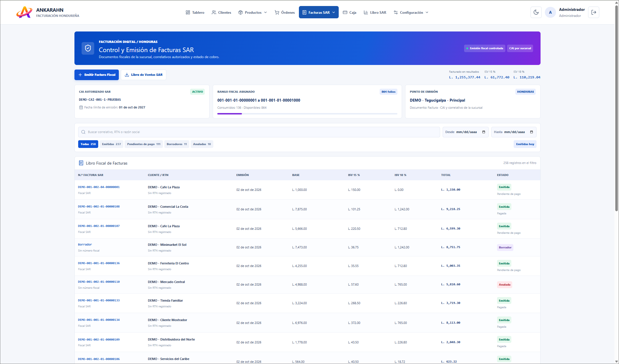619x364 pixels.
Task: Click the fiscal range folios progress bar
Action: coord(307,114)
